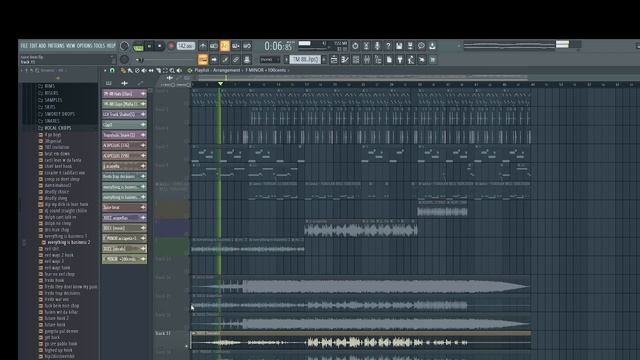Screen dimensions: 640x360
Task: Open the mixer view icon
Action: (367, 60)
